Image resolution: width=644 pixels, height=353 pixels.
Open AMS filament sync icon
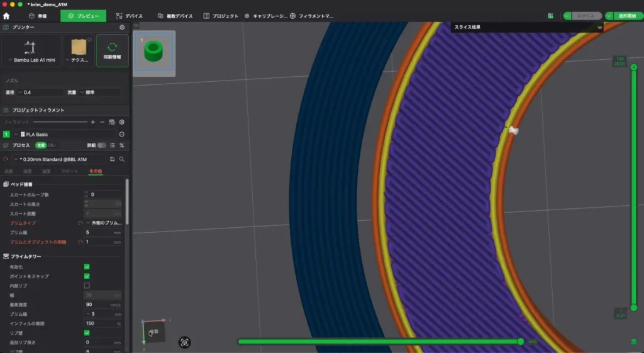pyautogui.click(x=112, y=122)
